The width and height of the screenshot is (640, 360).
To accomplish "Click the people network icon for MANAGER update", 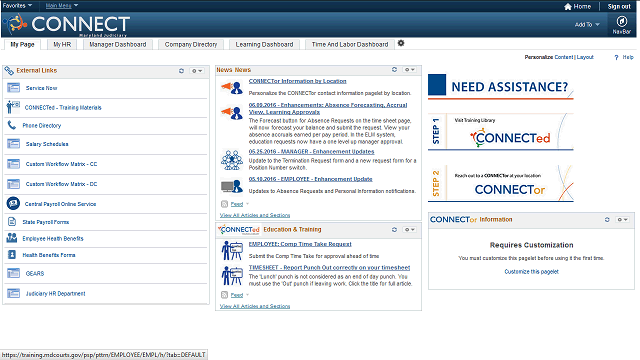I will (231, 160).
